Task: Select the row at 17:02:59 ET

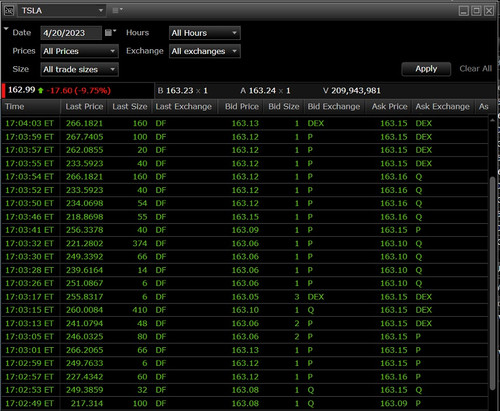Action: 245,363
